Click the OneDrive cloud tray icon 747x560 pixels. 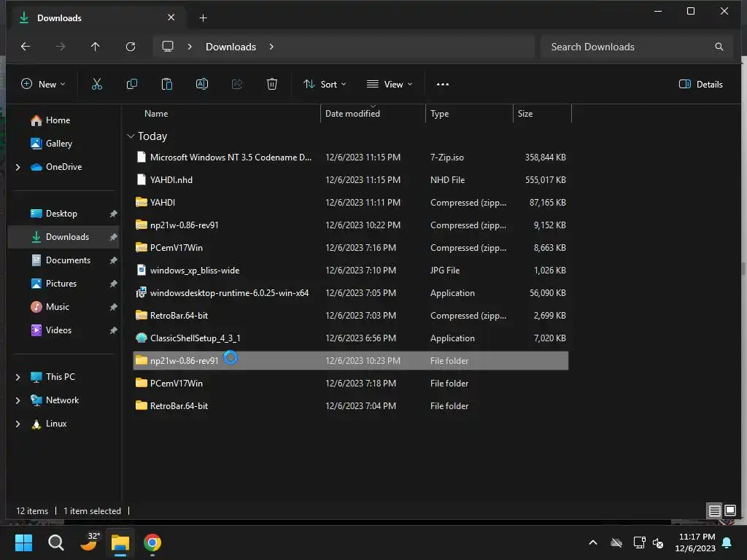pyautogui.click(x=616, y=542)
